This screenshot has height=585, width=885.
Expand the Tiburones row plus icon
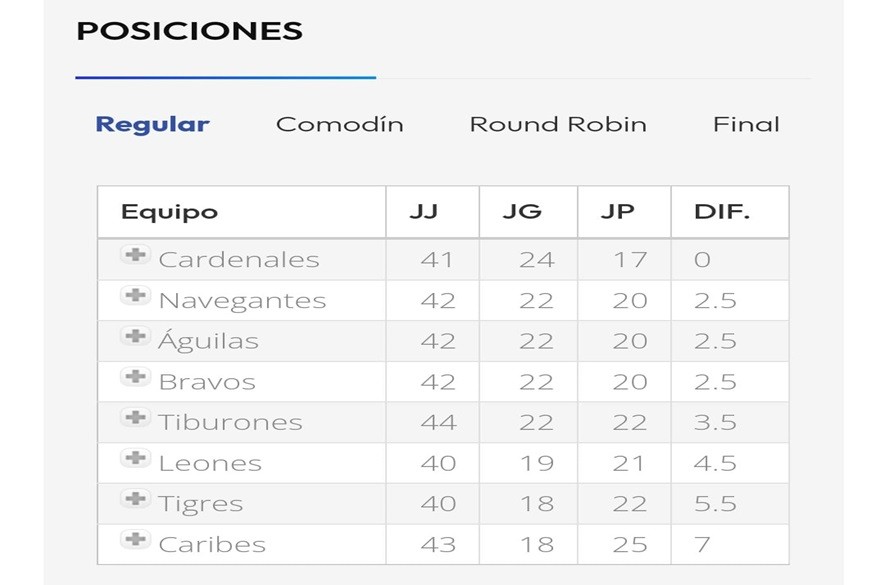134,417
